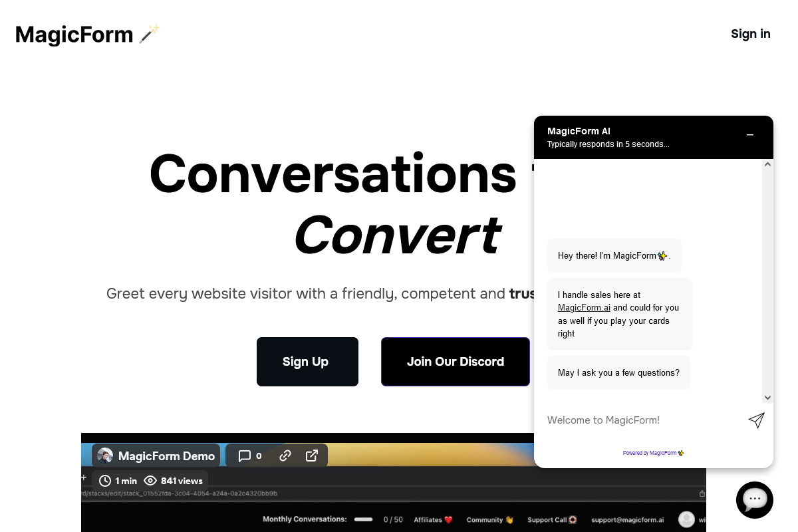798x532 pixels.
Task: Follow the MagicForm.ai link in the chat message
Action: pyautogui.click(x=584, y=307)
